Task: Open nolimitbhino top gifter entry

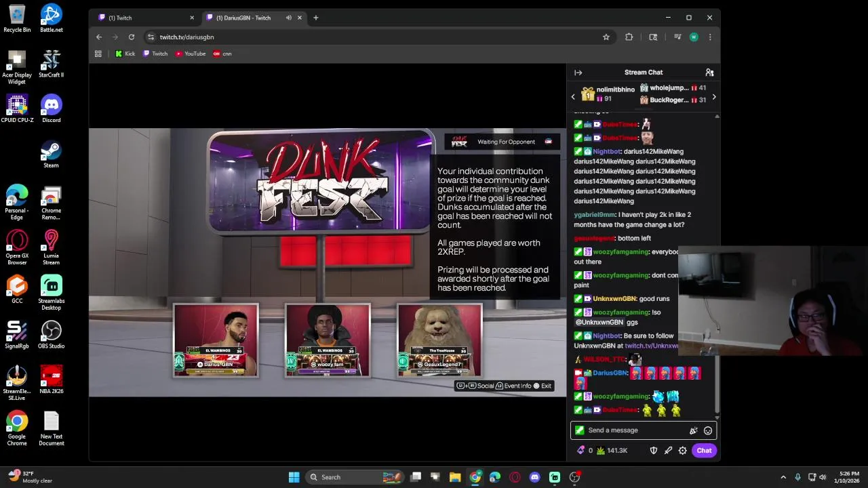Action: (x=608, y=94)
